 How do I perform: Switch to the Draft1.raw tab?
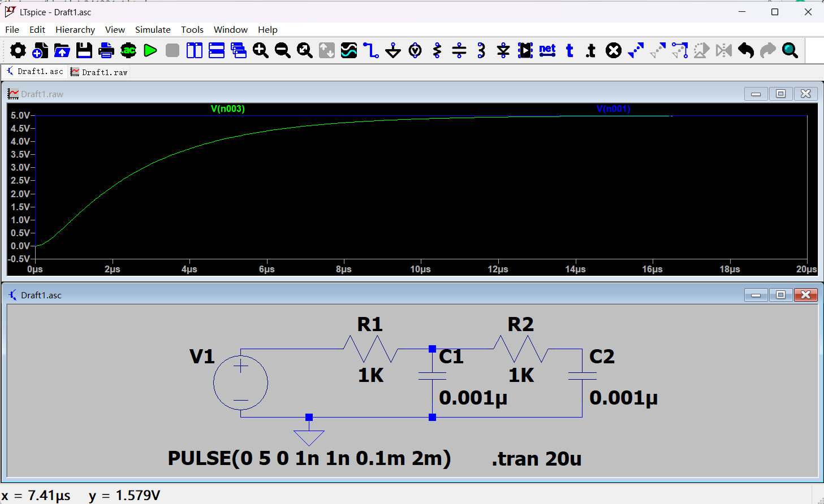point(100,72)
